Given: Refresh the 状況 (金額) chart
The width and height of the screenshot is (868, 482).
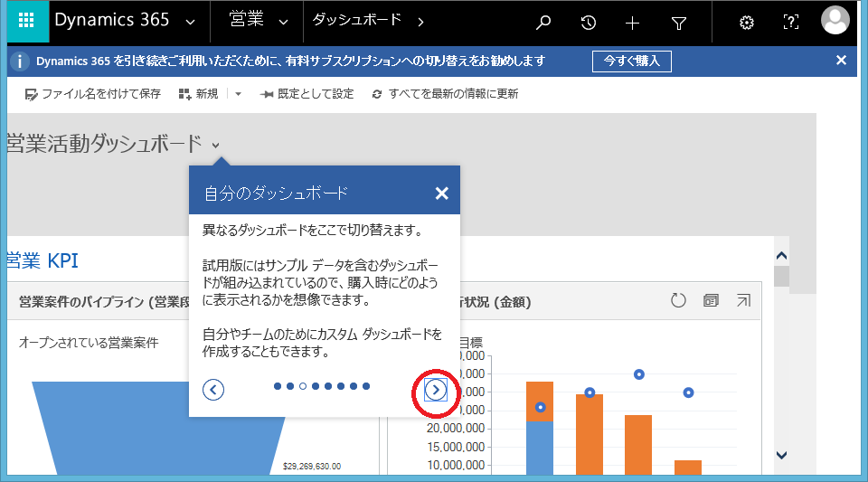Looking at the screenshot, I should [678, 300].
